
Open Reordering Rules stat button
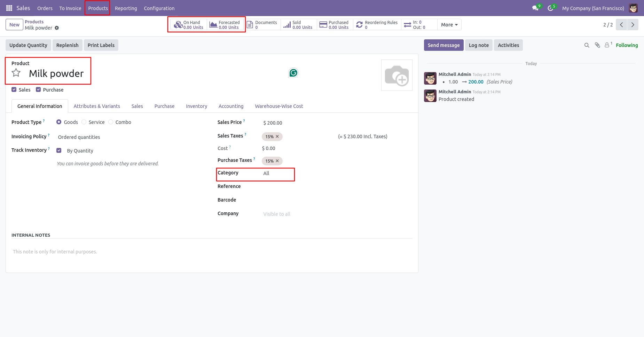377,25
